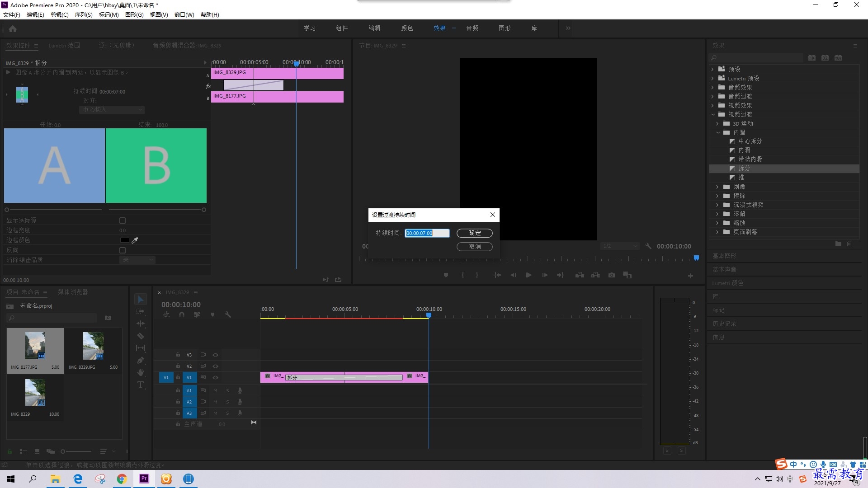Viewport: 868px width, 488px height.
Task: Click Step Back one frame button
Action: click(x=513, y=275)
